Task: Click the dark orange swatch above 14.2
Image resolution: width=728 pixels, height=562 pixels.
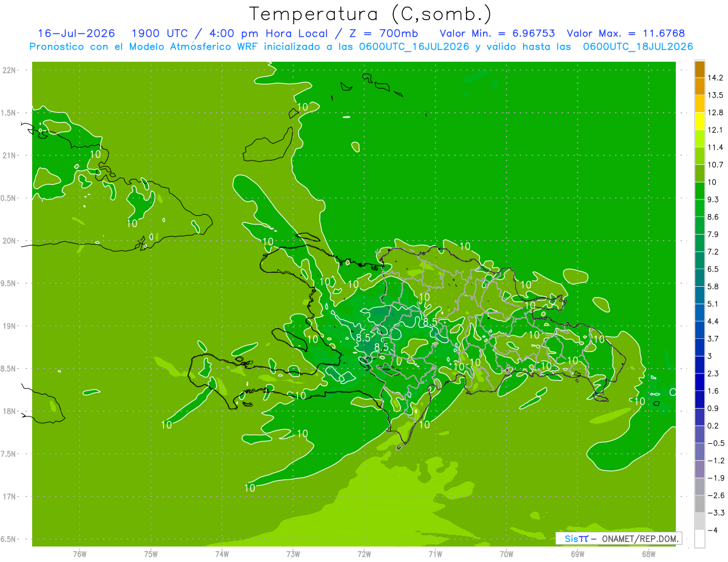Action: [699, 70]
